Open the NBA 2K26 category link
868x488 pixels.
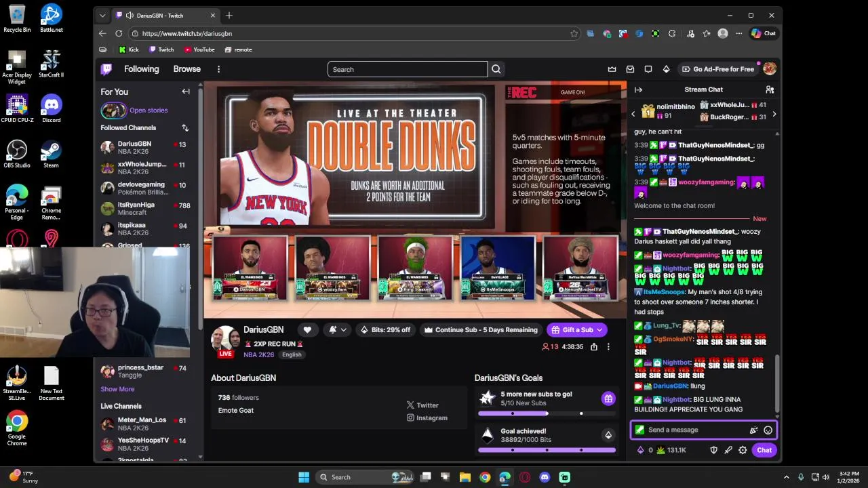[259, 355]
